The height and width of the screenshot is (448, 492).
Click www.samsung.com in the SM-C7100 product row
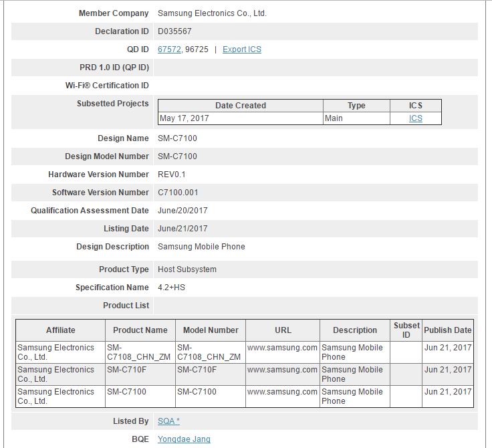282,392
